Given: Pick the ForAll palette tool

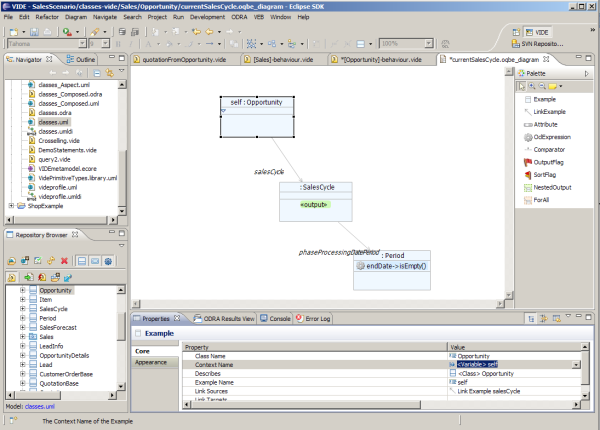Looking at the screenshot, I should (536, 200).
